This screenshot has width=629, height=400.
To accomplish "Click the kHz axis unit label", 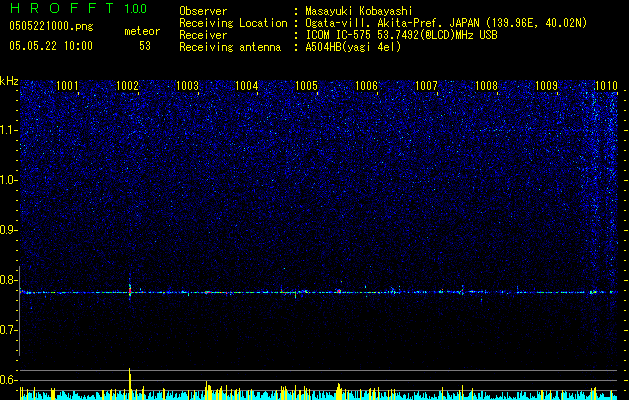I will tap(9, 81).
